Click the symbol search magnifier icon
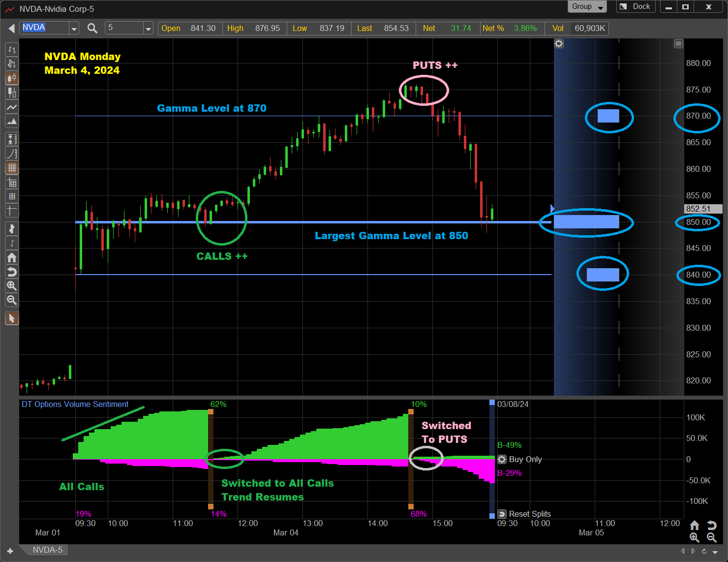This screenshot has width=728, height=562. (x=92, y=28)
